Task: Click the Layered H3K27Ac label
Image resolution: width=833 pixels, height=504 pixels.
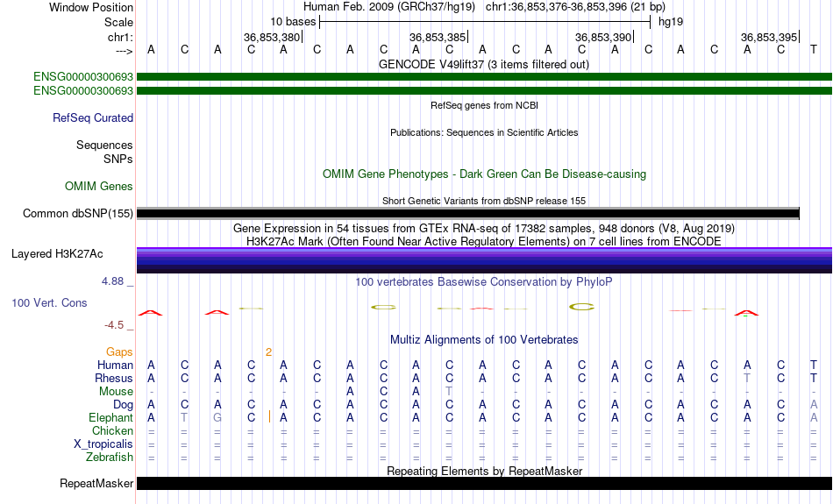Action: pos(57,254)
